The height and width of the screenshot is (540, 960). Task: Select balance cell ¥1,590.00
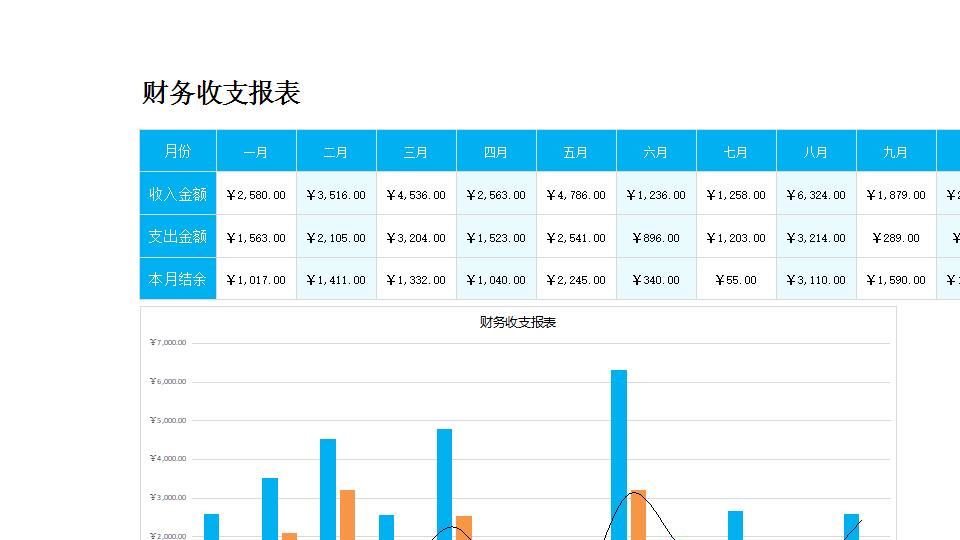pyautogui.click(x=896, y=279)
